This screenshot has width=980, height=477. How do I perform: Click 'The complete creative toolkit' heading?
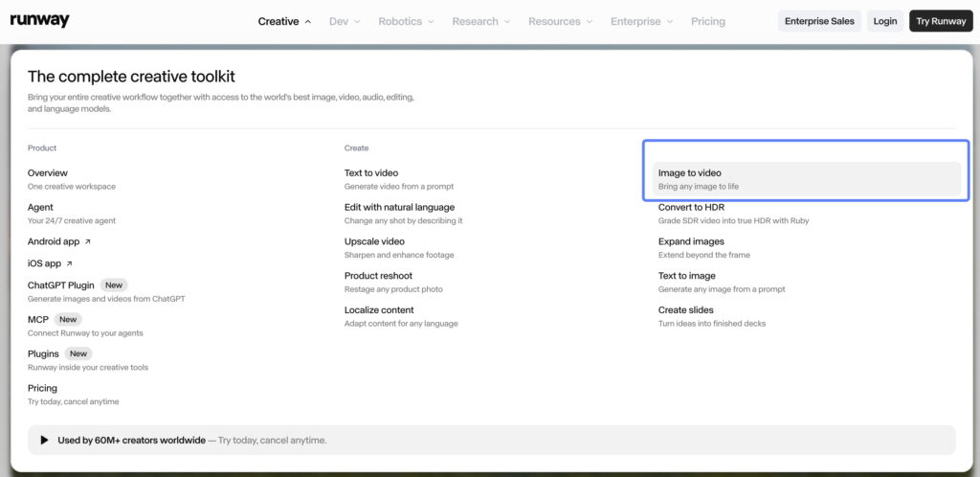131,77
